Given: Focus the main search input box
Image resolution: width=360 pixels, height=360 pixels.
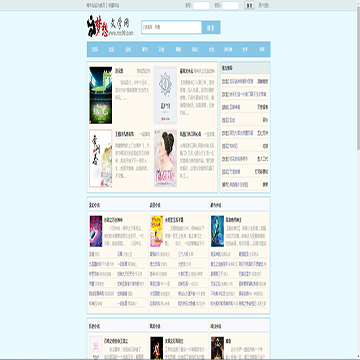Looking at the screenshot, I should coord(172,27).
